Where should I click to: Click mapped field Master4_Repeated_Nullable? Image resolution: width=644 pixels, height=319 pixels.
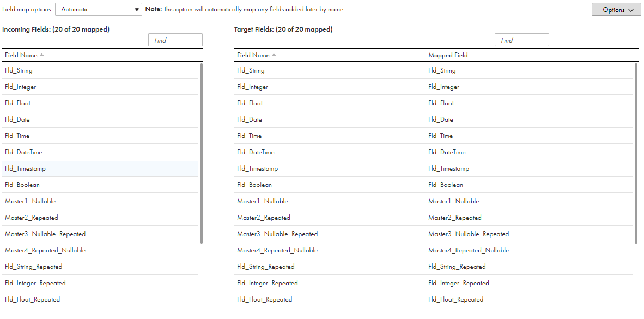469,250
